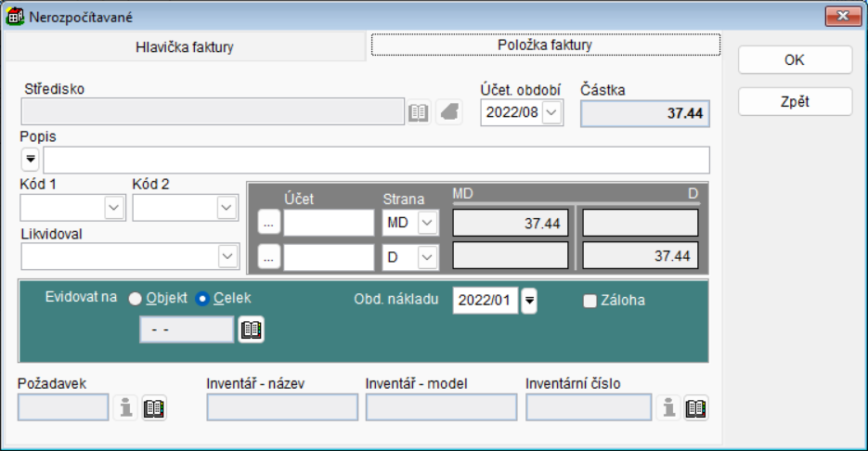868x451 pixels.
Task: Select the Objekt radio button
Action: 136,299
